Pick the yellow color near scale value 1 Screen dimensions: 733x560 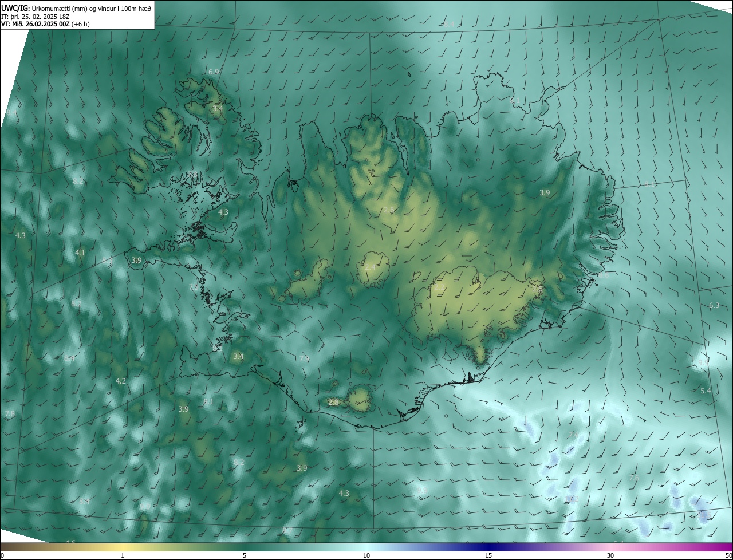[x=123, y=547]
